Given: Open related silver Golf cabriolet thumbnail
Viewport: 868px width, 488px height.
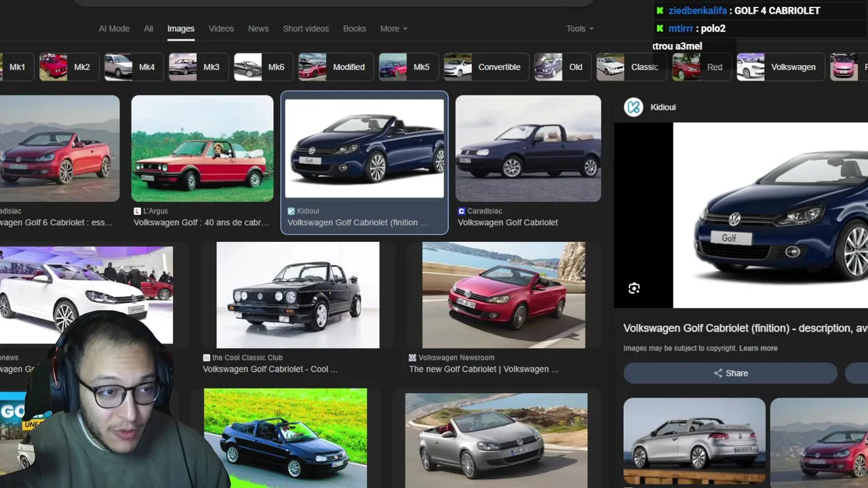Looking at the screenshot, I should (694, 441).
